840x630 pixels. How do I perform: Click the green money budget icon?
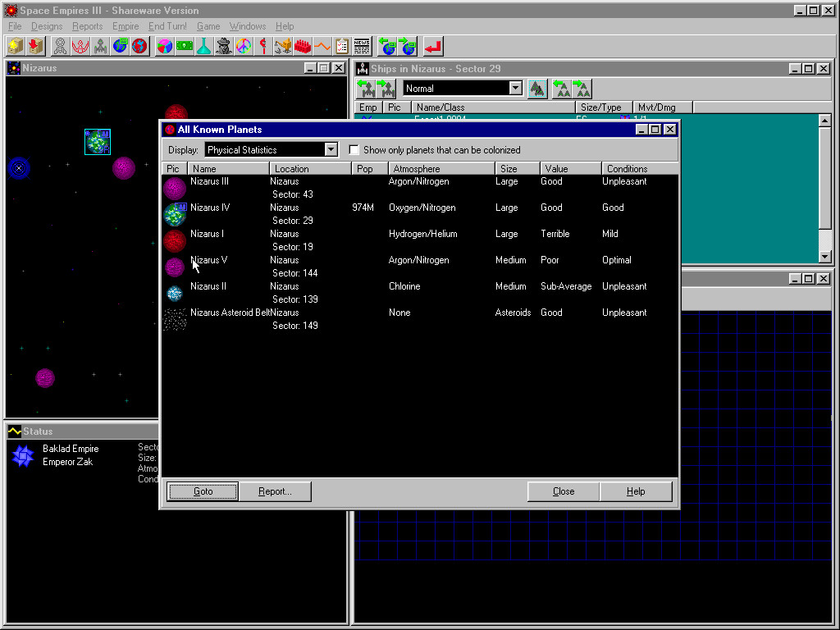point(185,46)
